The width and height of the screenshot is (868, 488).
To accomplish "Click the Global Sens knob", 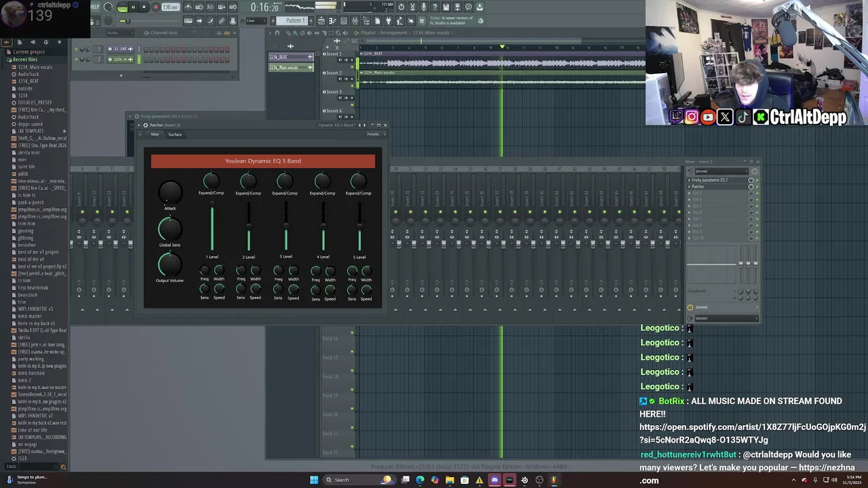I will (x=170, y=229).
